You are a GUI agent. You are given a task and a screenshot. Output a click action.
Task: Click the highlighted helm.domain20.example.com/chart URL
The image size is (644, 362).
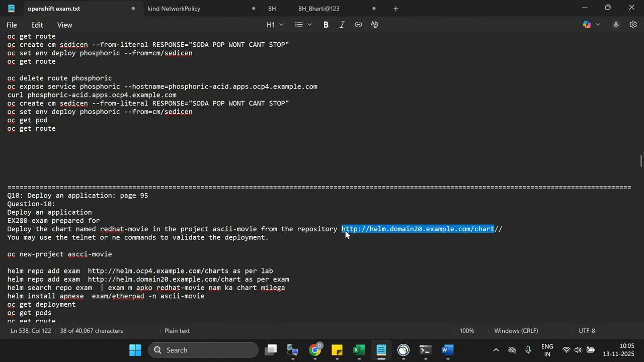pos(418,229)
